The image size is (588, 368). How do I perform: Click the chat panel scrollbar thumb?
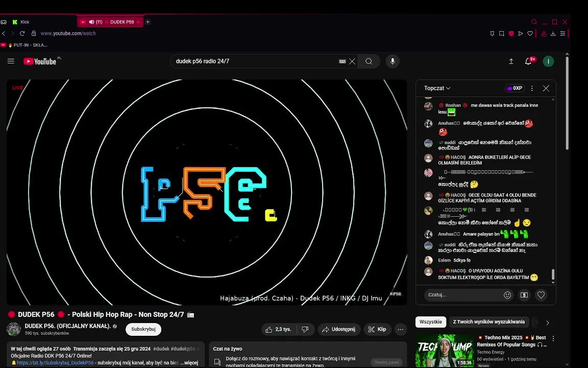(x=553, y=274)
